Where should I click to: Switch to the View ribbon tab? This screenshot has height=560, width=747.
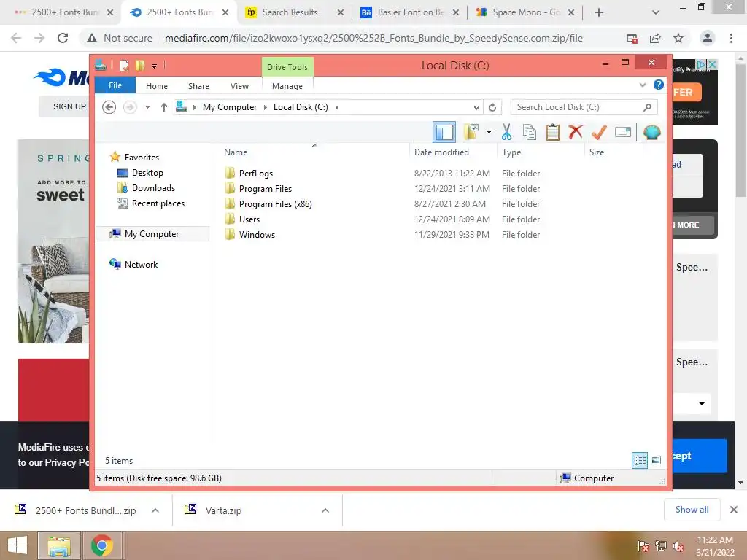pyautogui.click(x=239, y=86)
